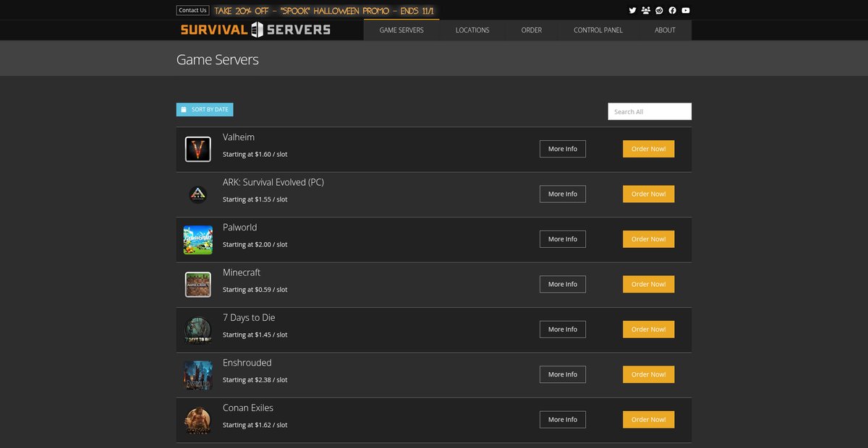Toggle the Sort By Date button
This screenshot has width=868, height=448.
click(205, 110)
